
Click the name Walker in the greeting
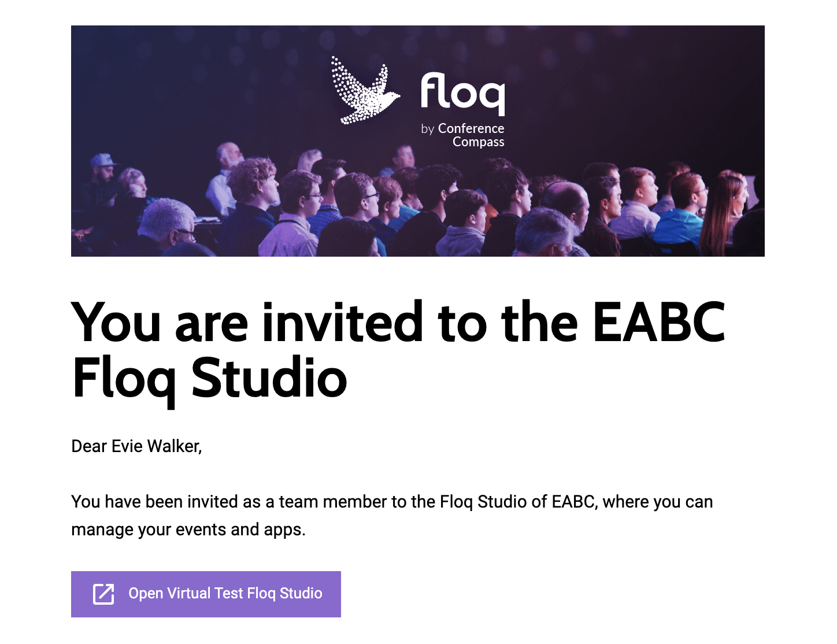(175, 446)
